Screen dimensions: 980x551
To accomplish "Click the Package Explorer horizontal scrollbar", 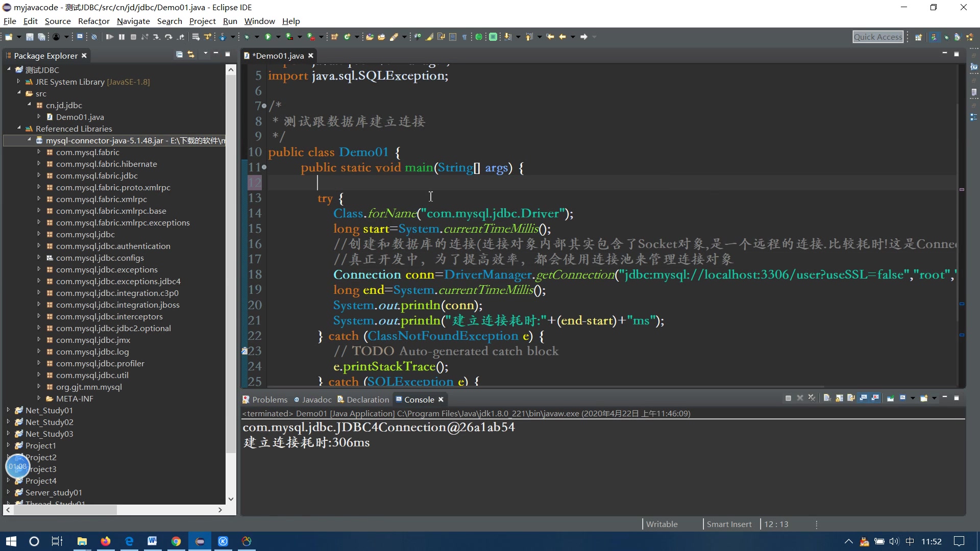I will 66,510.
